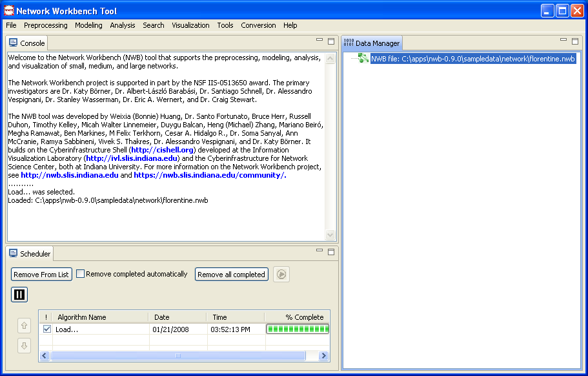Click the 'Load... was selected.' console line
This screenshot has width=588, height=376.
click(41, 192)
